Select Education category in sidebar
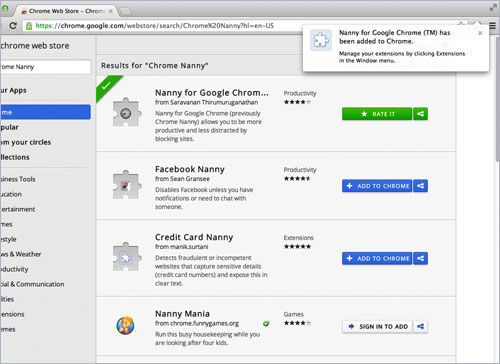The image size is (500, 364). (x=11, y=194)
